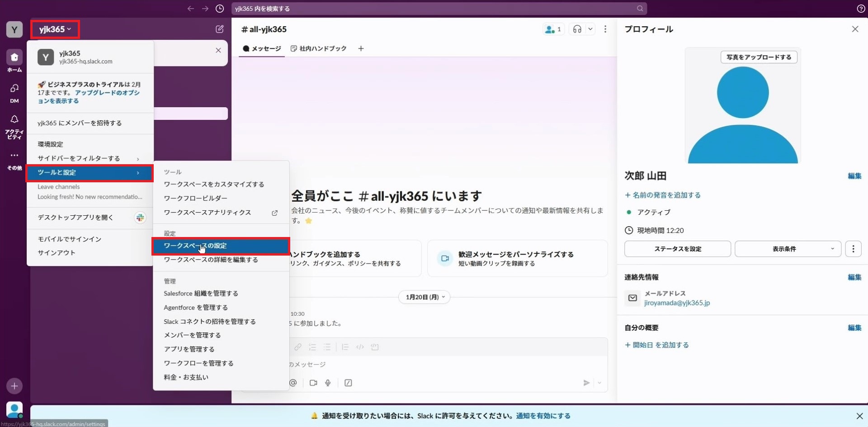Click the yjk365 search input field
Viewport: 868px width, 427px height.
[439, 9]
